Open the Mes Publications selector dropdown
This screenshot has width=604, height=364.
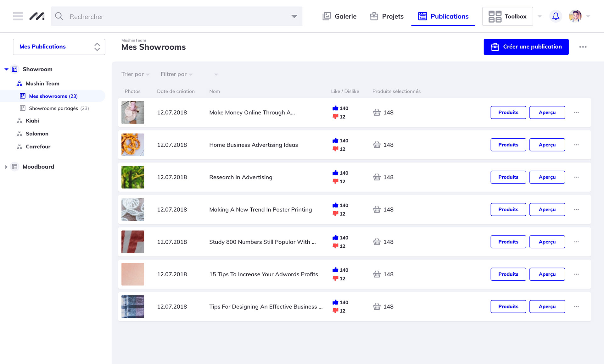tap(59, 47)
